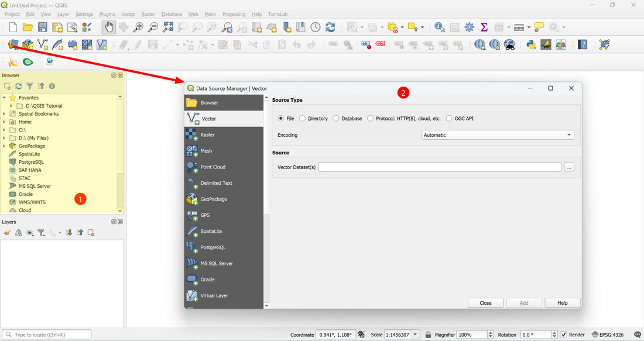Select the Directory source type
This screenshot has height=341, width=644.
[302, 118]
